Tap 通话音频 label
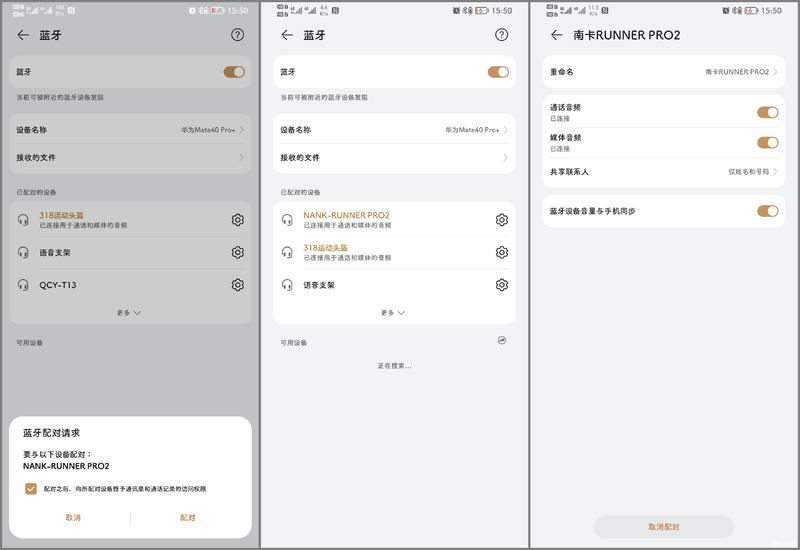 tap(565, 107)
